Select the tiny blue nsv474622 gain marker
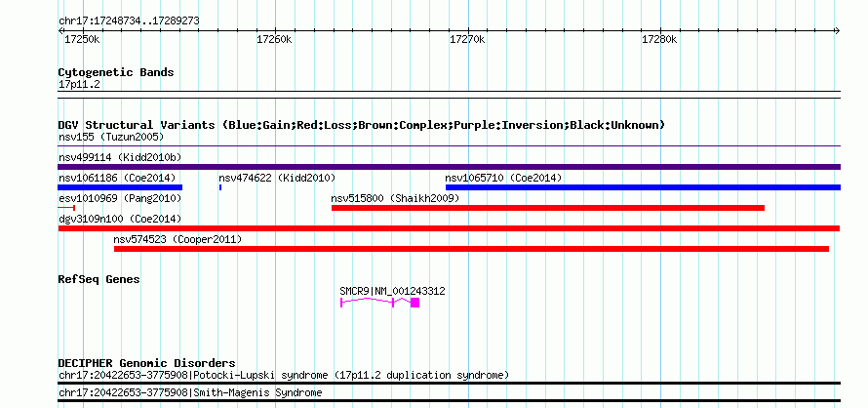The height and width of the screenshot is (408, 868). [x=220, y=187]
